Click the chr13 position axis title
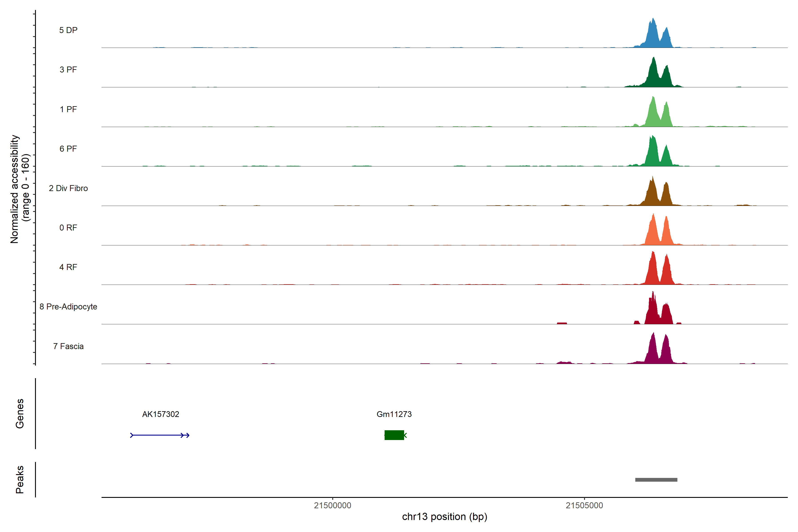 click(x=444, y=517)
